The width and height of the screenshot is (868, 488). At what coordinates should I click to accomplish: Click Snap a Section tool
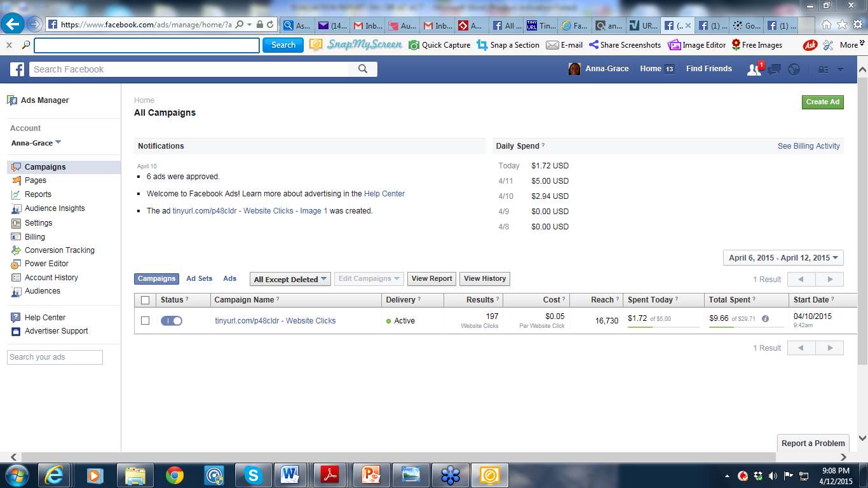[x=508, y=45]
